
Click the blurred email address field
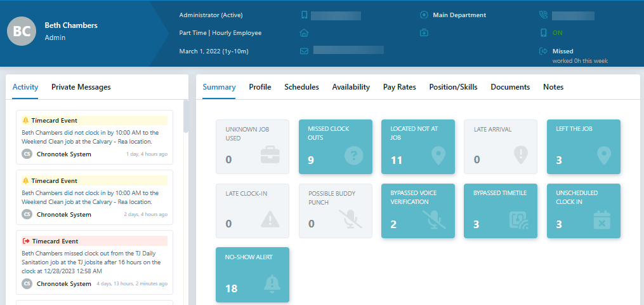[348, 50]
